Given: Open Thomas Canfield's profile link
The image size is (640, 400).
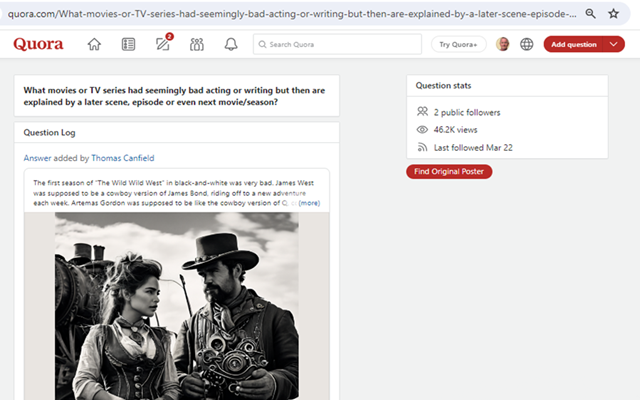Looking at the screenshot, I should [x=123, y=158].
